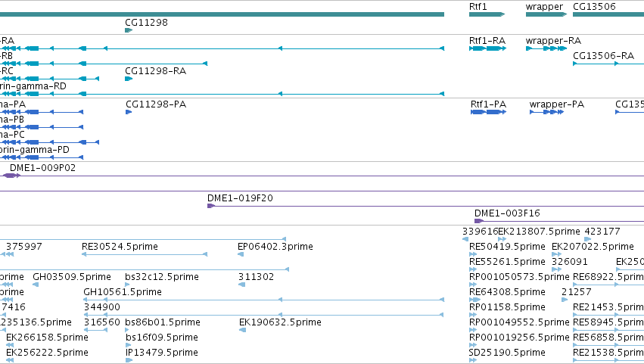Select the EK207022.5prime EST label
644x364 pixels.
593,247
